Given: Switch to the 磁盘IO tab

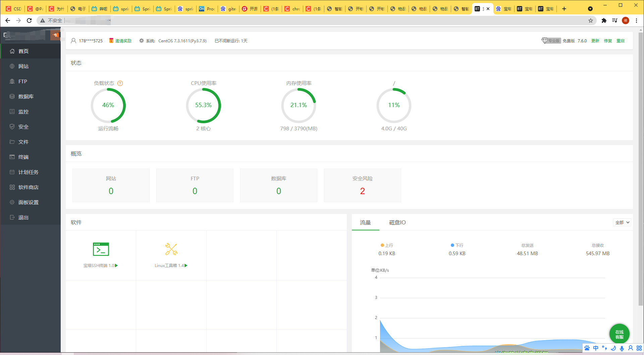Looking at the screenshot, I should pyautogui.click(x=397, y=222).
